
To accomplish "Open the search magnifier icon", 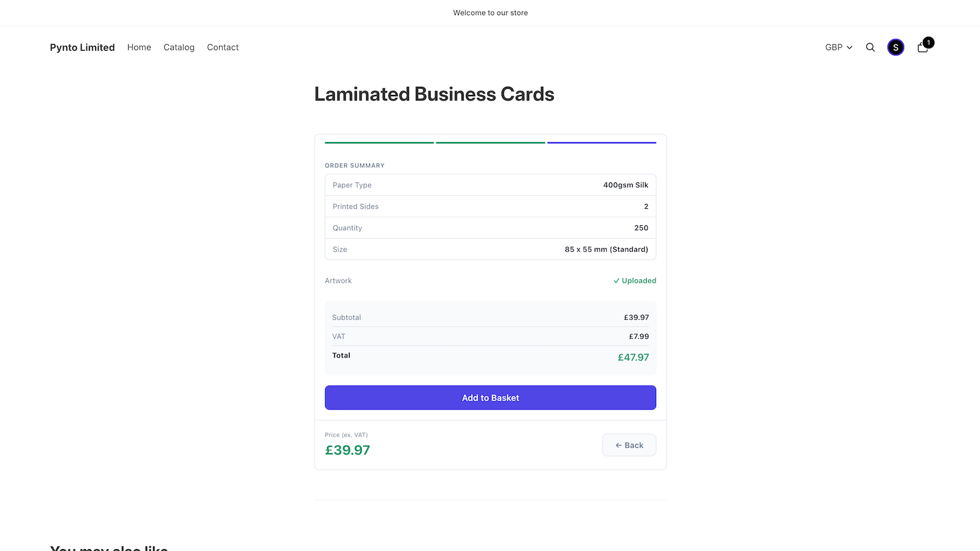I will click(870, 47).
